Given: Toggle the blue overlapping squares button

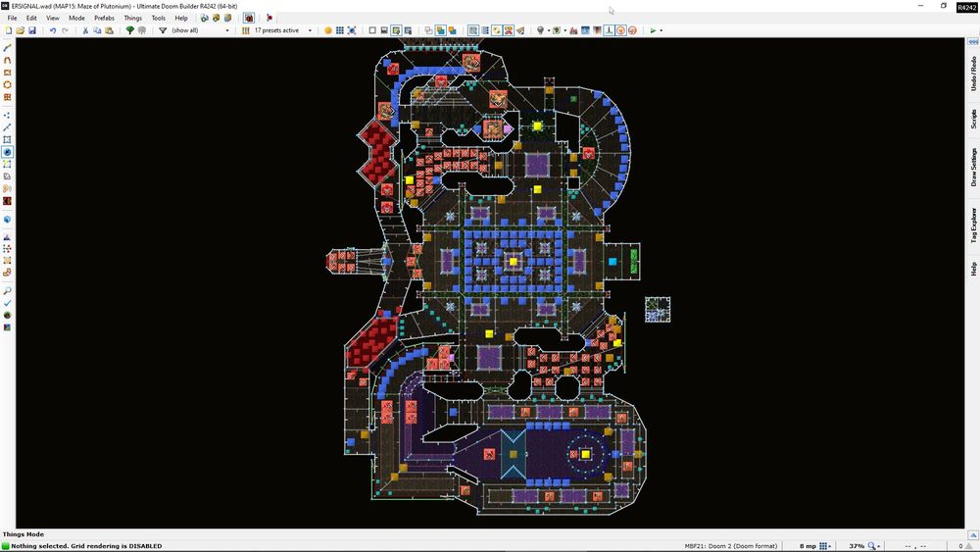Looking at the screenshot, I should coord(441,30).
